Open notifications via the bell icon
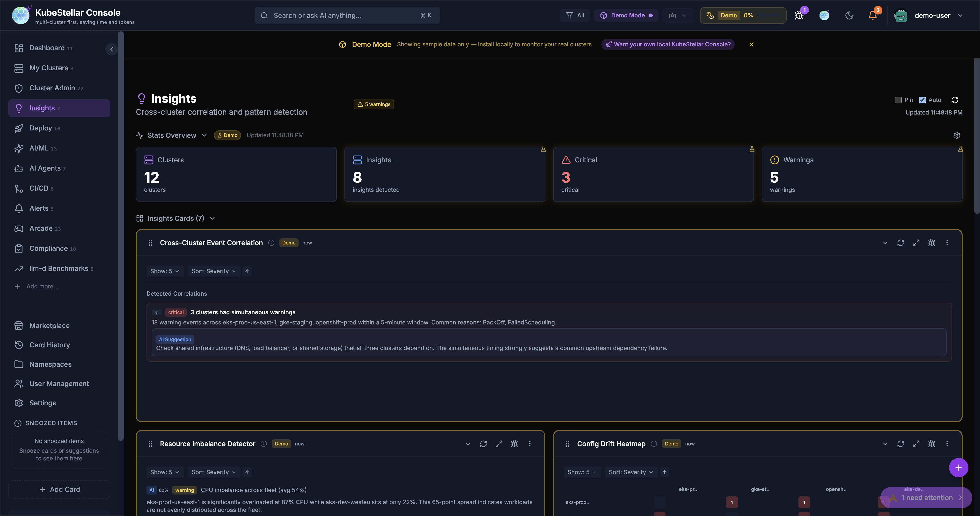 coord(872,15)
